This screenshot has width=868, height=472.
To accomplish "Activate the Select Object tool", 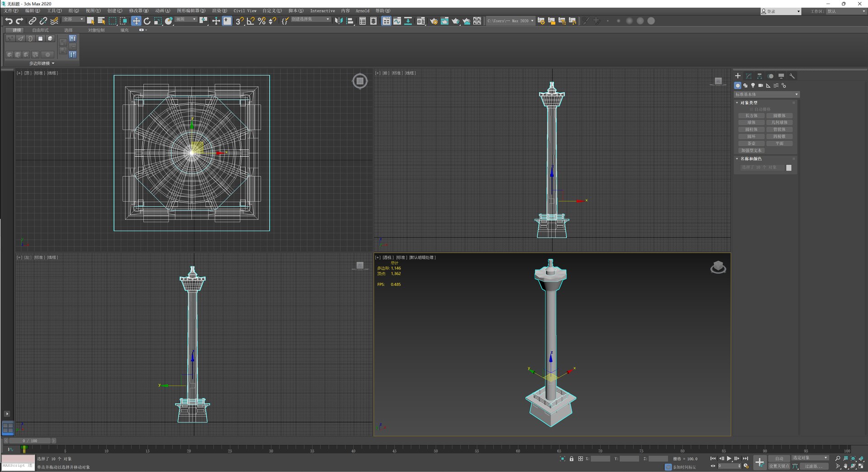I will point(90,21).
